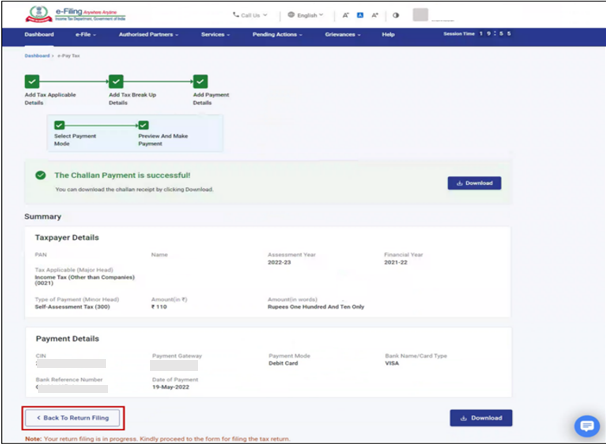Screen dimensions: 606x444
Task: Click the Select Payment Mode step icon
Action: coord(60,125)
